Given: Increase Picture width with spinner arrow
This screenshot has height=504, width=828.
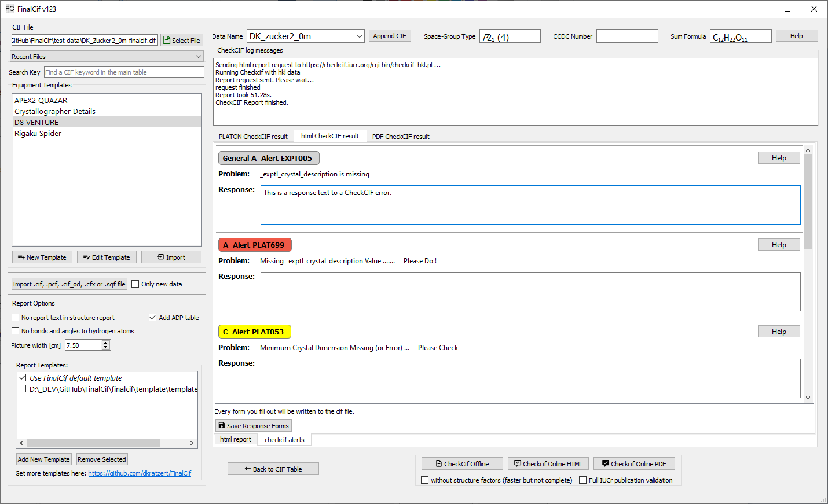Looking at the screenshot, I should click(x=106, y=343).
